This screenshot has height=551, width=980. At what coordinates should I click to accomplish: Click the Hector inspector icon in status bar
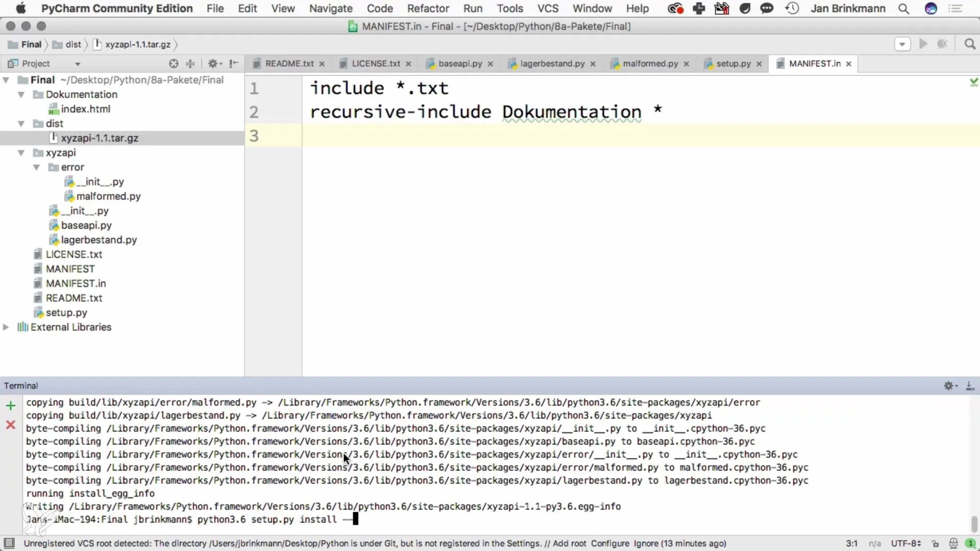953,543
